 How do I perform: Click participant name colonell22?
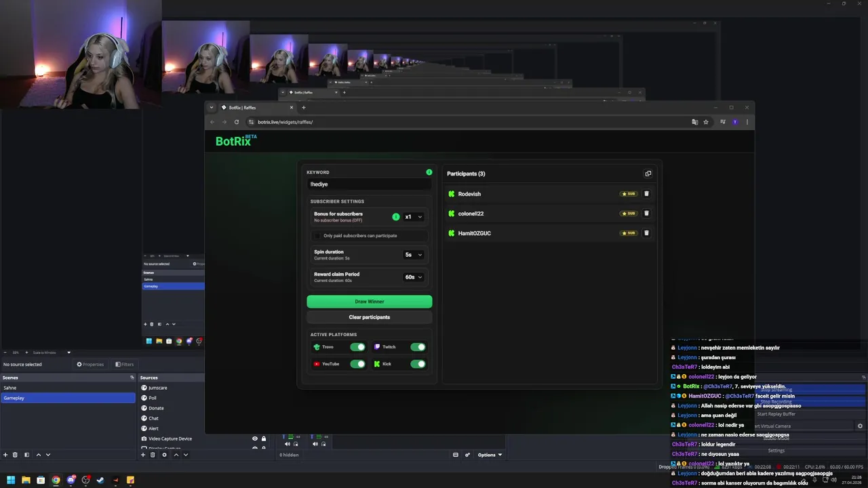471,213
